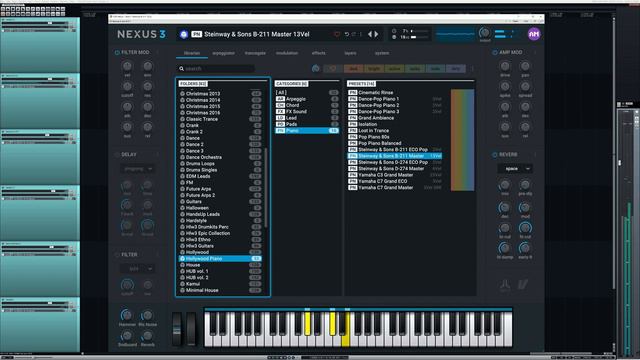Switch to the effects tab
This screenshot has height=360, width=640.
pos(319,53)
